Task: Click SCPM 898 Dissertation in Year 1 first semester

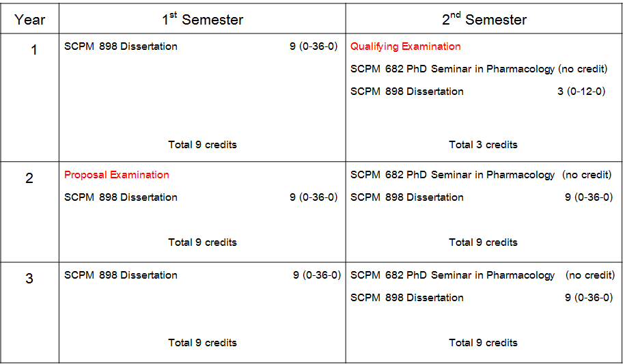Action: click(121, 46)
